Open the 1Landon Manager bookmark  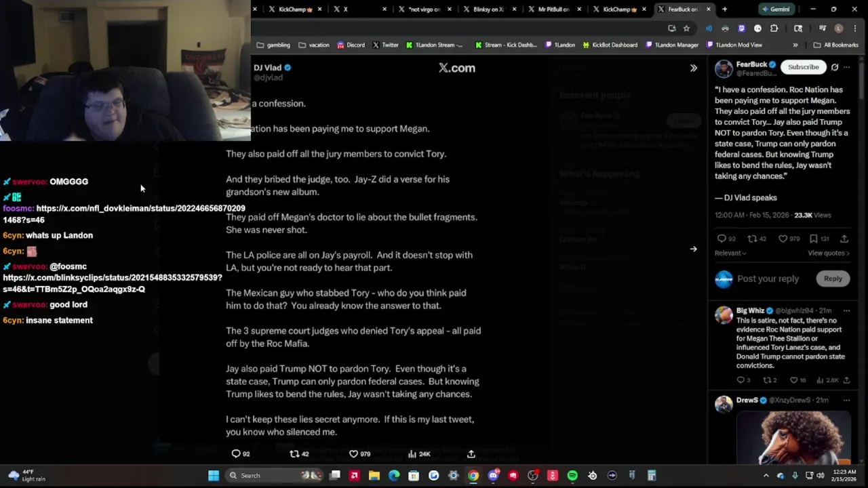click(x=672, y=45)
